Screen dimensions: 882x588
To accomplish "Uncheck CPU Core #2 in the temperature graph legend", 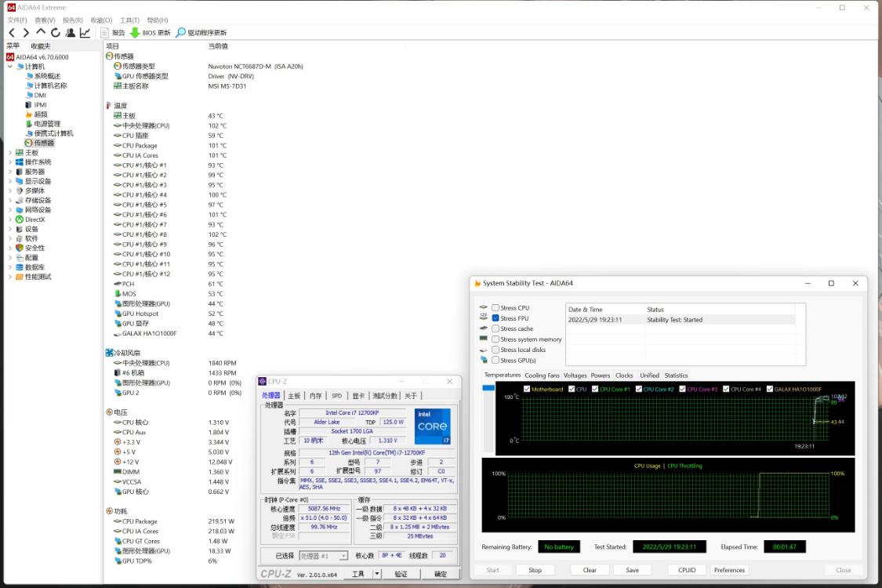I will click(x=637, y=389).
